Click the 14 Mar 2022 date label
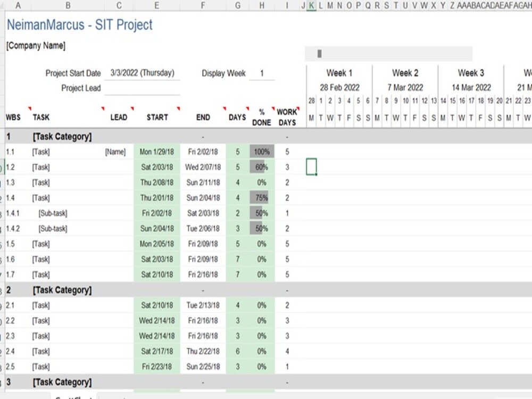 click(471, 88)
